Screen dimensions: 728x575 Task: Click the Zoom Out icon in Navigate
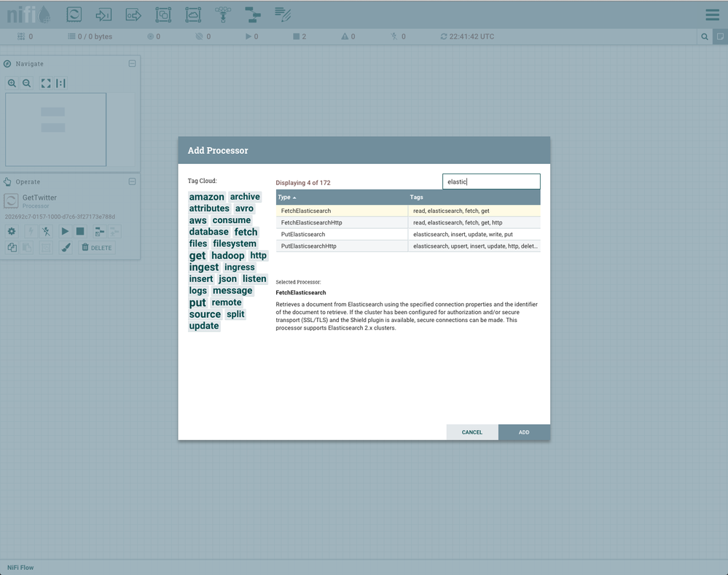(27, 83)
